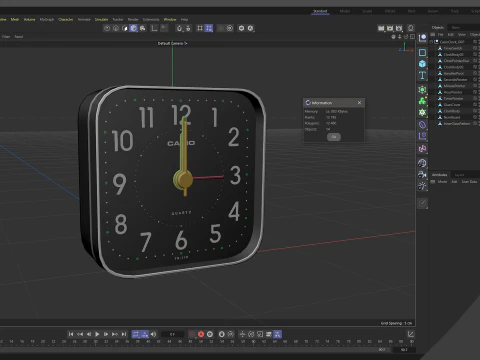The height and width of the screenshot is (360, 480).
Task: Click the scale keyframe icon in timeline
Action: (260, 334)
